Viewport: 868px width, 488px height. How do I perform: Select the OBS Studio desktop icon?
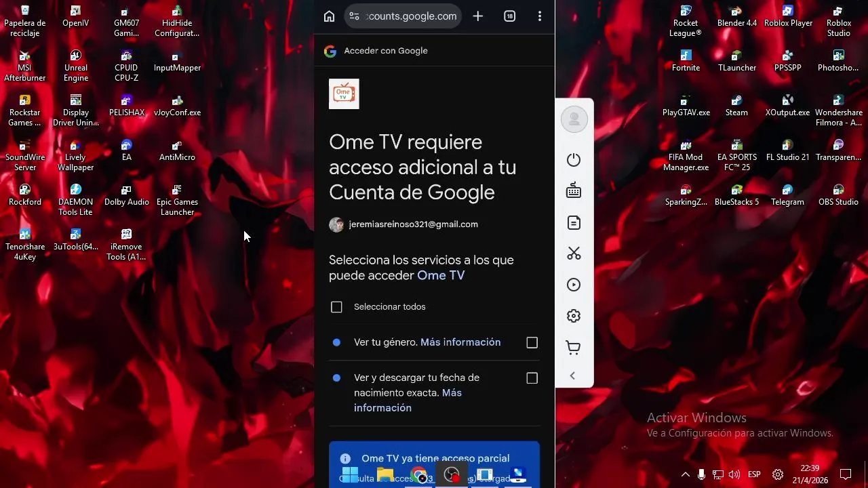pos(839,195)
